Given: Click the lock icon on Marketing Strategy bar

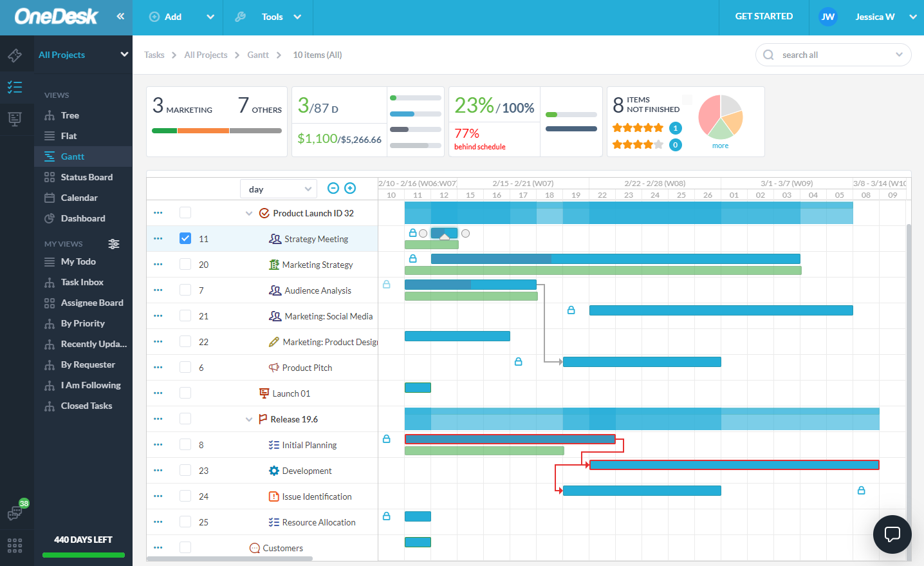Looking at the screenshot, I should pos(413,258).
